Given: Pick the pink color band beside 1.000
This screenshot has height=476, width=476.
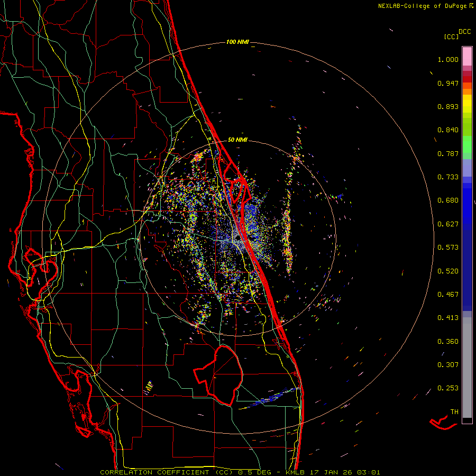Looking at the screenshot, I should [467, 57].
